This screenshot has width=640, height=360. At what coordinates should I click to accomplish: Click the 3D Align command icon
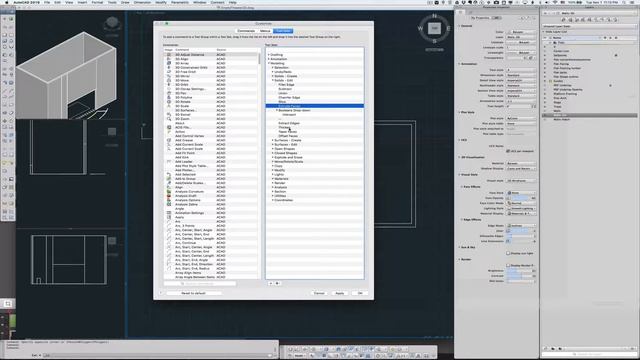[169, 59]
